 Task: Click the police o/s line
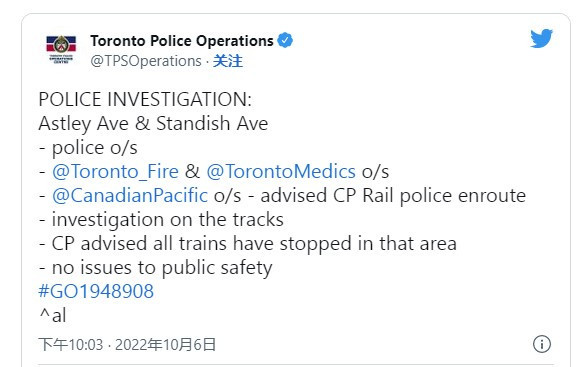tap(88, 148)
